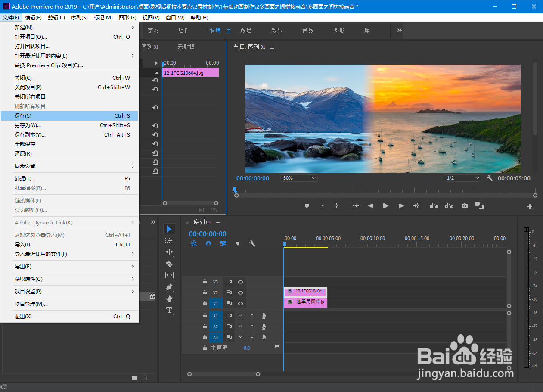Open the Comparison View button
The height and width of the screenshot is (392, 543).
tap(479, 206)
